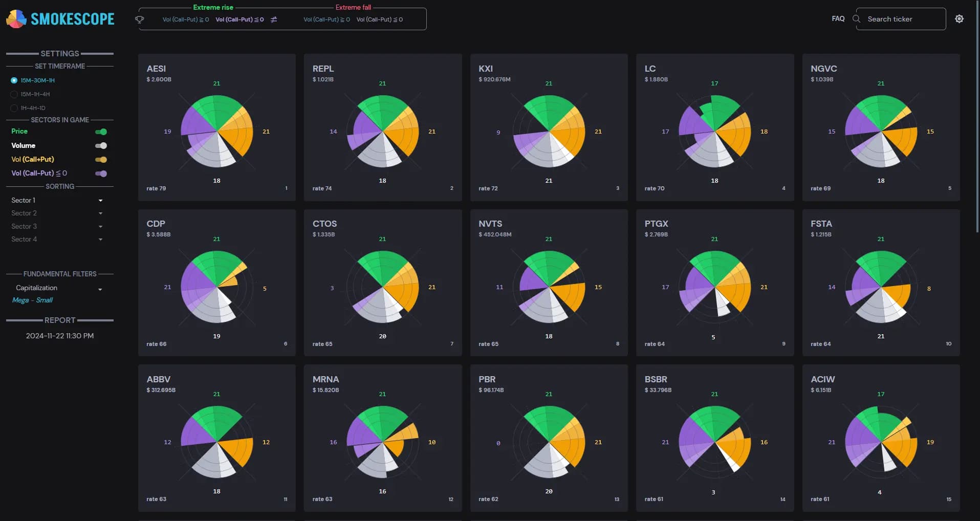Screen dimensions: 980x521
Task: Expand the Capitalization filter dropdown
Action: pos(59,288)
